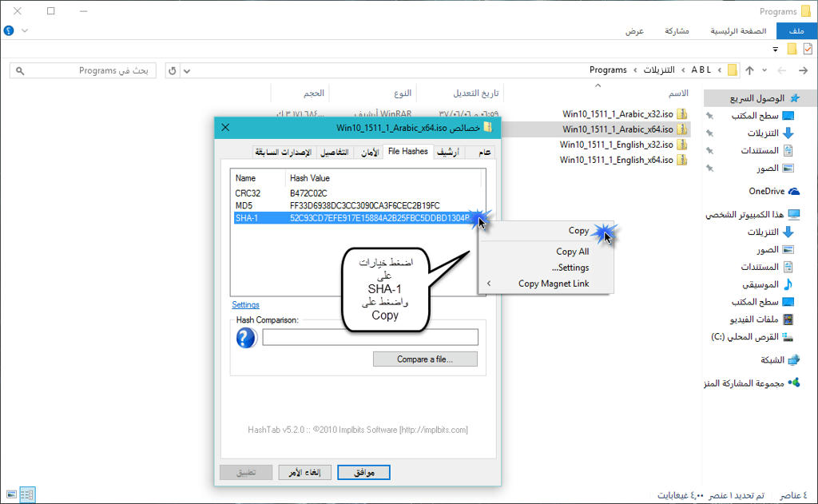
Task: Click the help question mark icon in ribbon
Action: (9, 31)
